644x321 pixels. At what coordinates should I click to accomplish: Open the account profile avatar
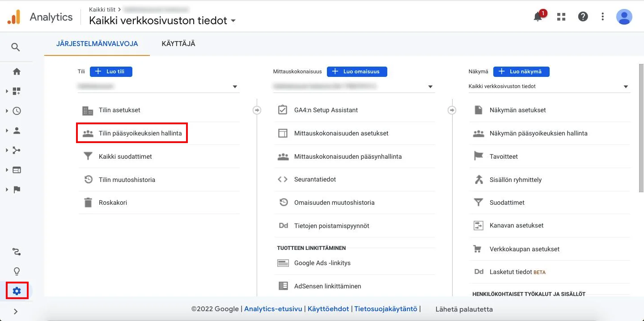coord(624,16)
